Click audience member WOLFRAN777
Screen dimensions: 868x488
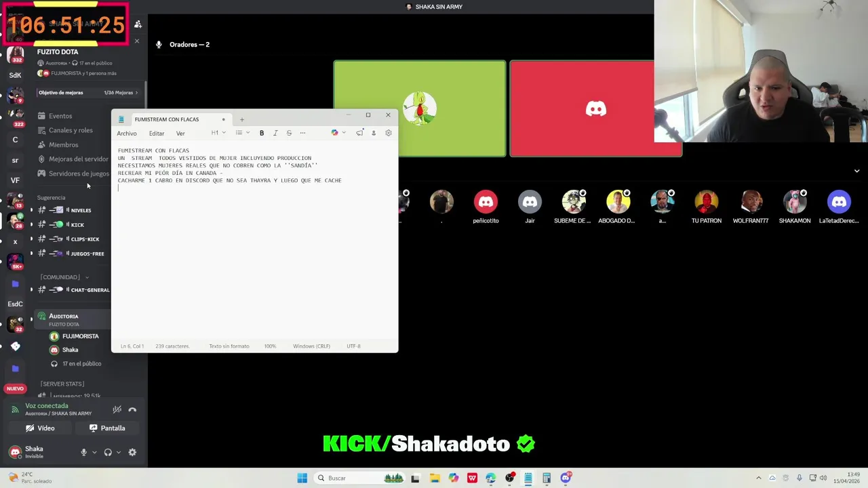click(x=751, y=207)
